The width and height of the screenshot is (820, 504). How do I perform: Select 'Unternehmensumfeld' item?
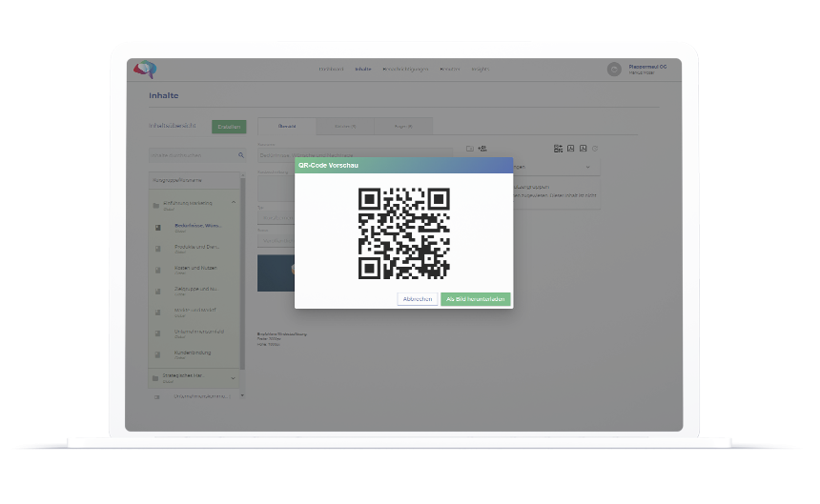[198, 332]
